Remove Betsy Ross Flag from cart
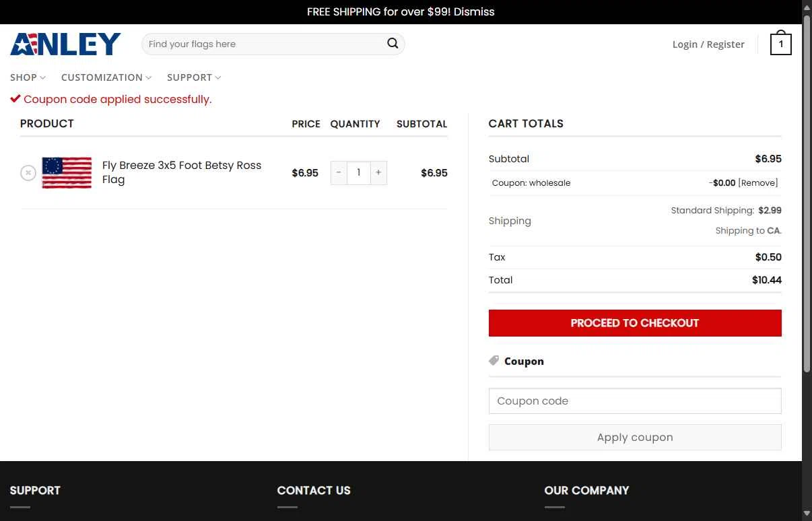This screenshot has height=521, width=812. 28,173
